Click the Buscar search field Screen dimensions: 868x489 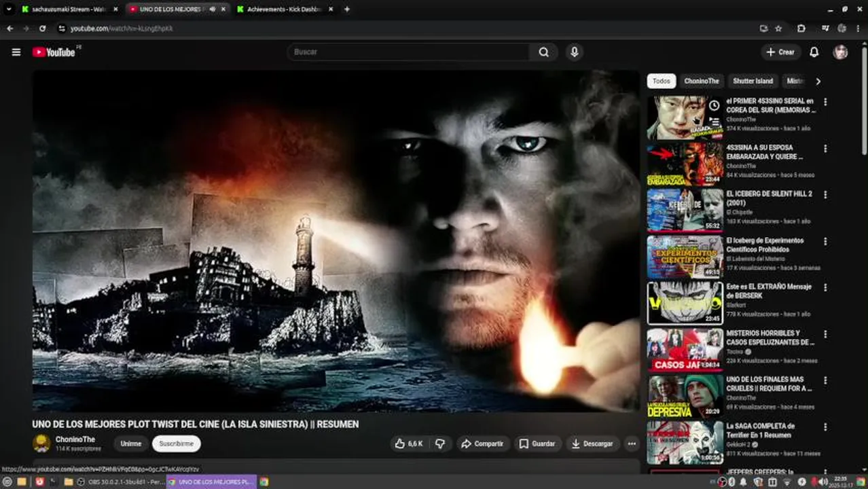409,52
